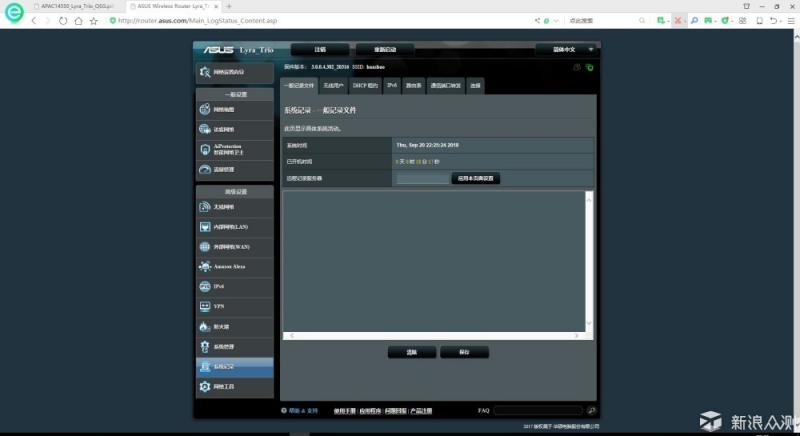The image size is (800, 436).
Task: Open the Guest Network sidebar item
Action: pos(235,130)
